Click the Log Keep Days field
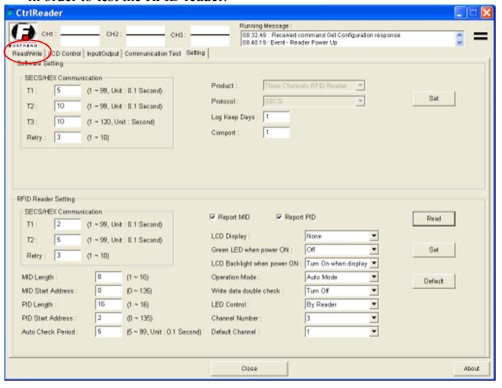The width and height of the screenshot is (502, 388). 276,117
